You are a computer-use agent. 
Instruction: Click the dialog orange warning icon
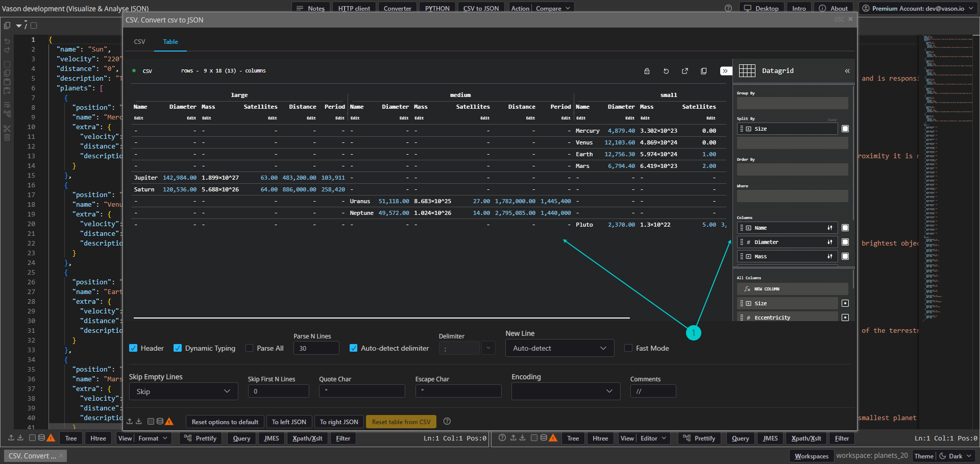(x=169, y=421)
